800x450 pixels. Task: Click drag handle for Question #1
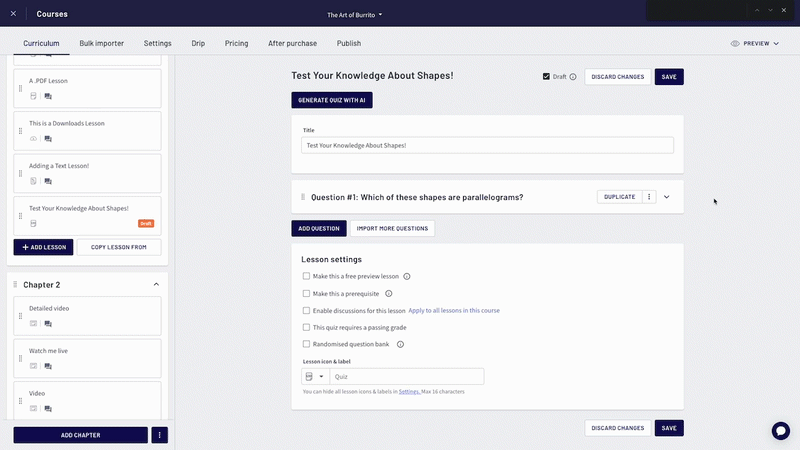[303, 197]
